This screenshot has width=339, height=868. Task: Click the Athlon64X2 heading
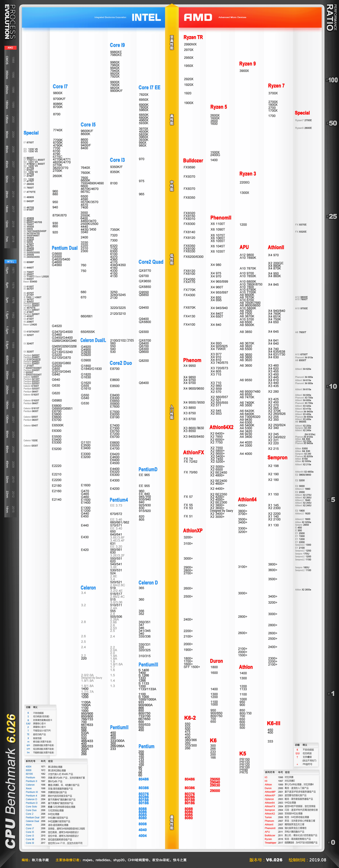[221, 427]
